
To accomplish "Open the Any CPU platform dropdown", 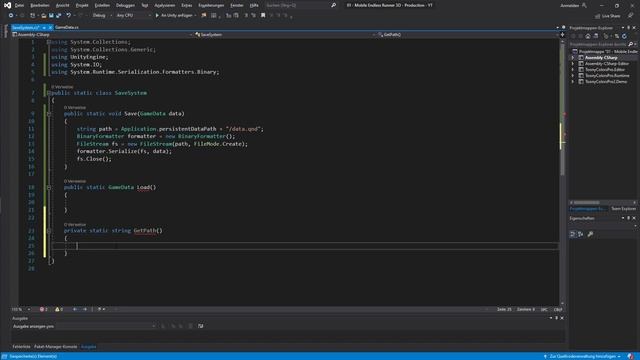I will coord(133,16).
